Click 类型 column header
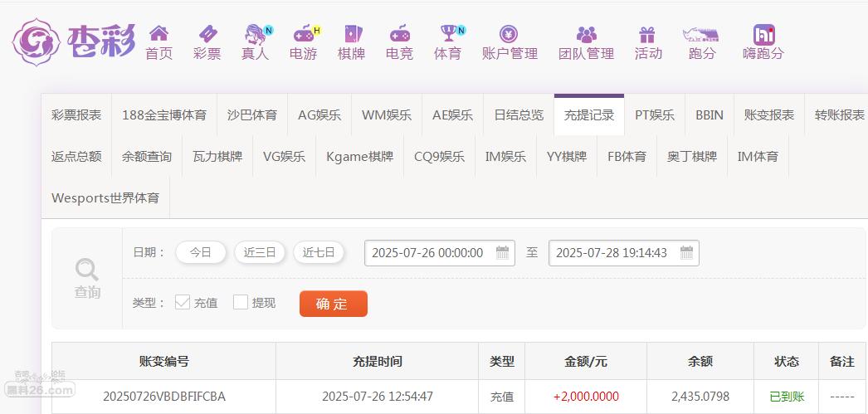This screenshot has width=868, height=414. [501, 362]
